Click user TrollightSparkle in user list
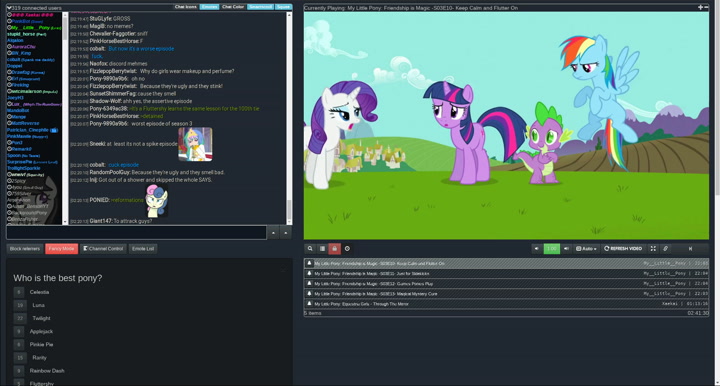The width and height of the screenshot is (720, 386). 23,168
